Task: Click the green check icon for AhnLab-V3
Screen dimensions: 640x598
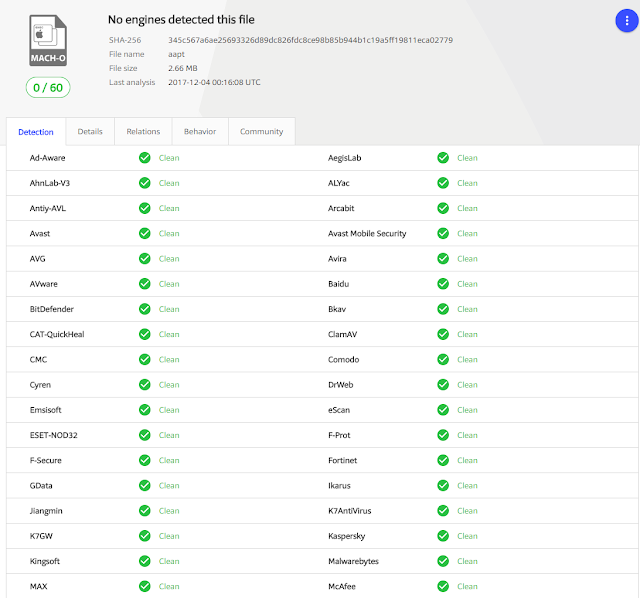Action: [x=144, y=183]
